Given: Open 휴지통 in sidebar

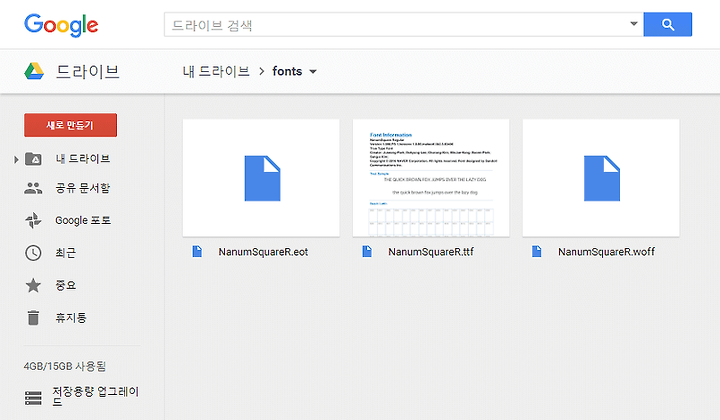Looking at the screenshot, I should [71, 318].
